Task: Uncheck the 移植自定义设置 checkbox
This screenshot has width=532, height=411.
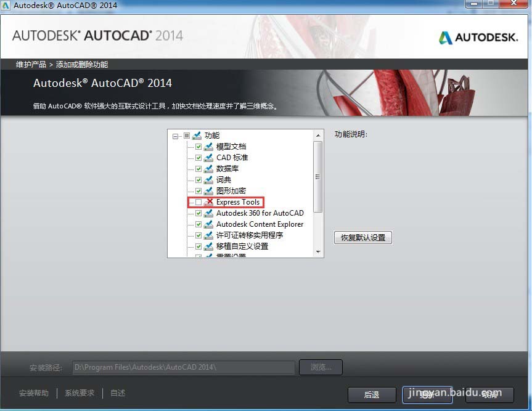Action: pos(198,246)
